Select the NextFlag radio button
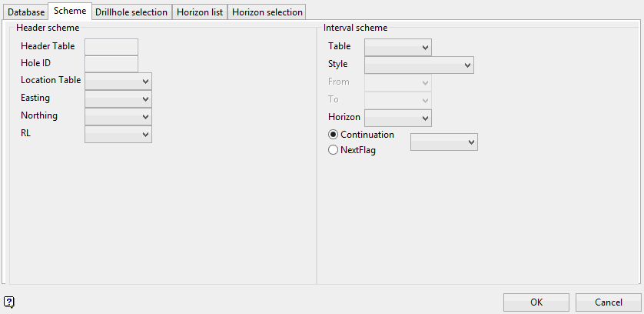Image resolution: width=644 pixels, height=314 pixels. [x=333, y=150]
